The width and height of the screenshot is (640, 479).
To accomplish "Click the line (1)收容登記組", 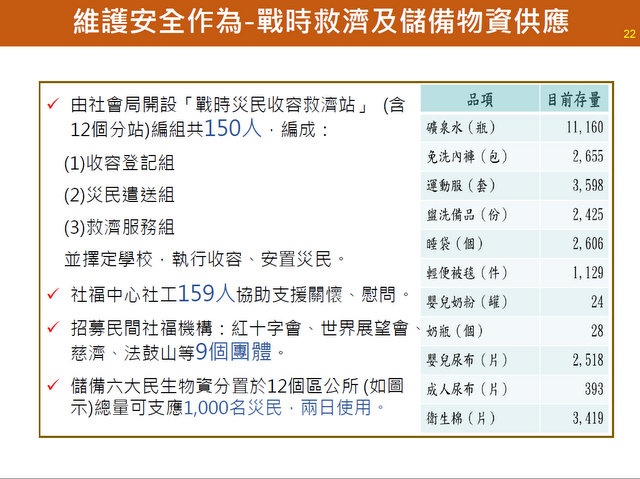I will [x=119, y=163].
